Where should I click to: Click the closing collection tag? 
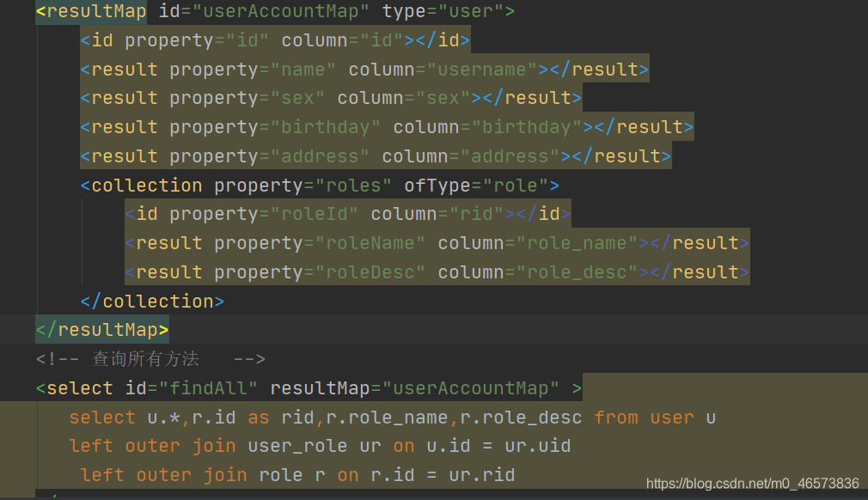tap(152, 302)
